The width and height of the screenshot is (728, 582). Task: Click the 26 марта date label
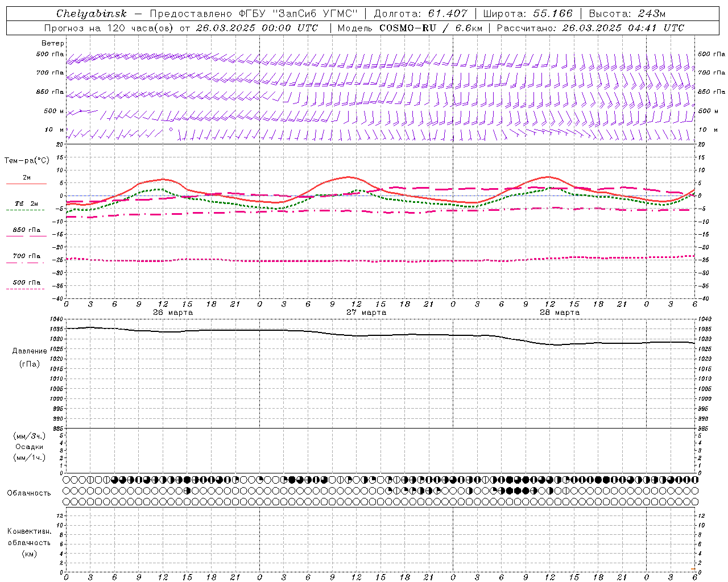click(x=173, y=313)
